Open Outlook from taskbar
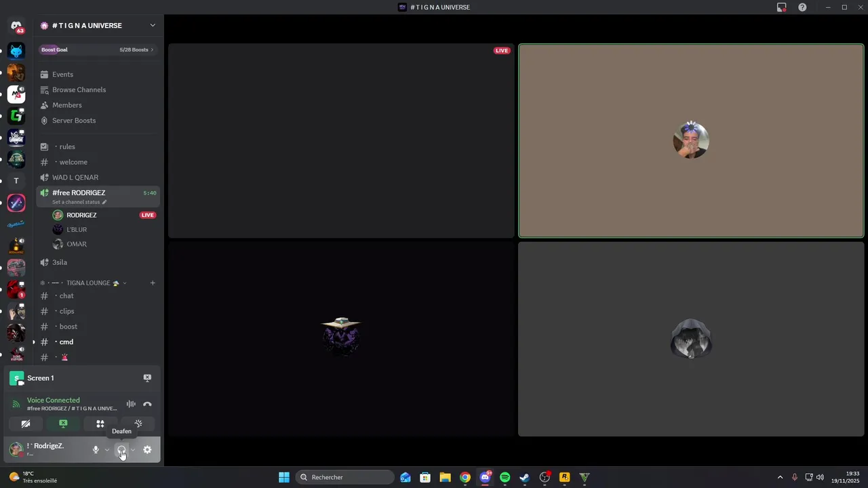868x488 pixels. click(x=406, y=477)
